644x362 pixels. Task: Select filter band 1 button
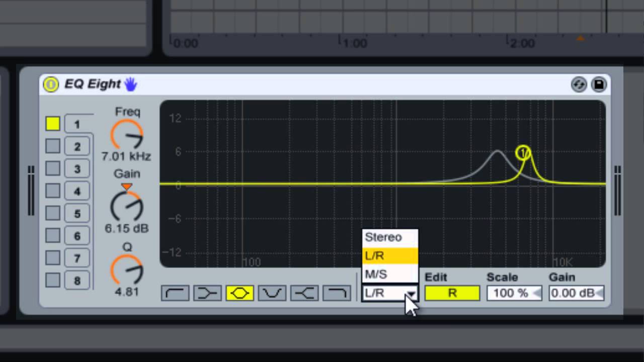click(x=77, y=124)
